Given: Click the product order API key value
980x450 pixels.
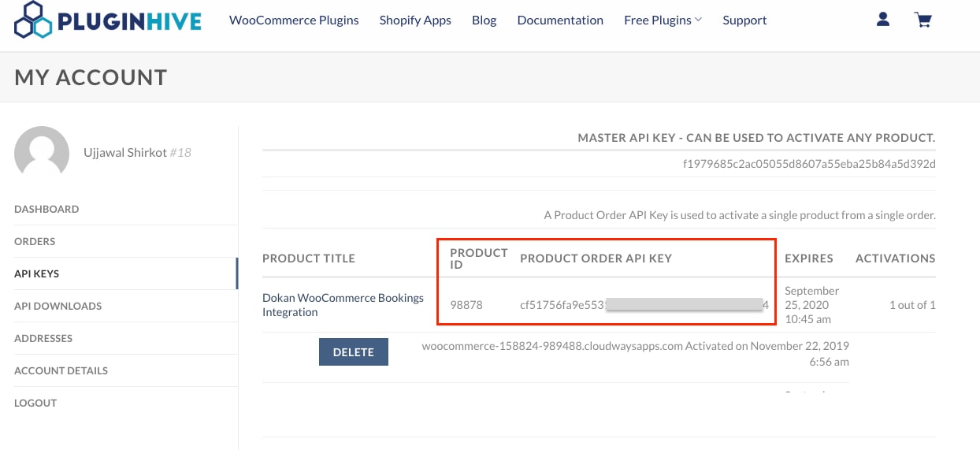Looking at the screenshot, I should pos(644,305).
